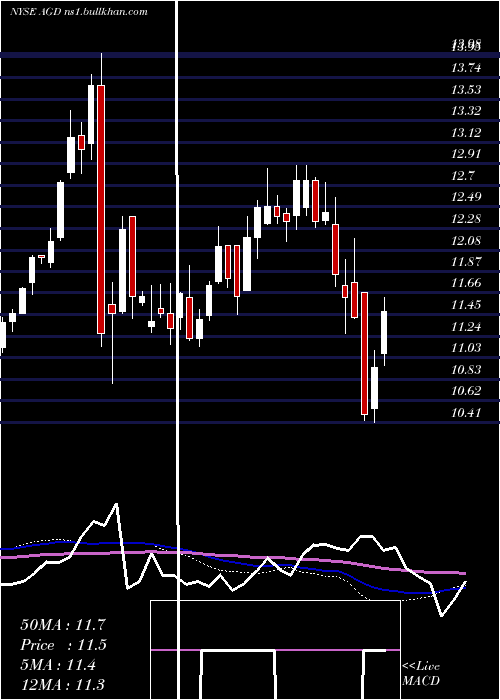Click the last white candlestick on the right

click(384, 333)
